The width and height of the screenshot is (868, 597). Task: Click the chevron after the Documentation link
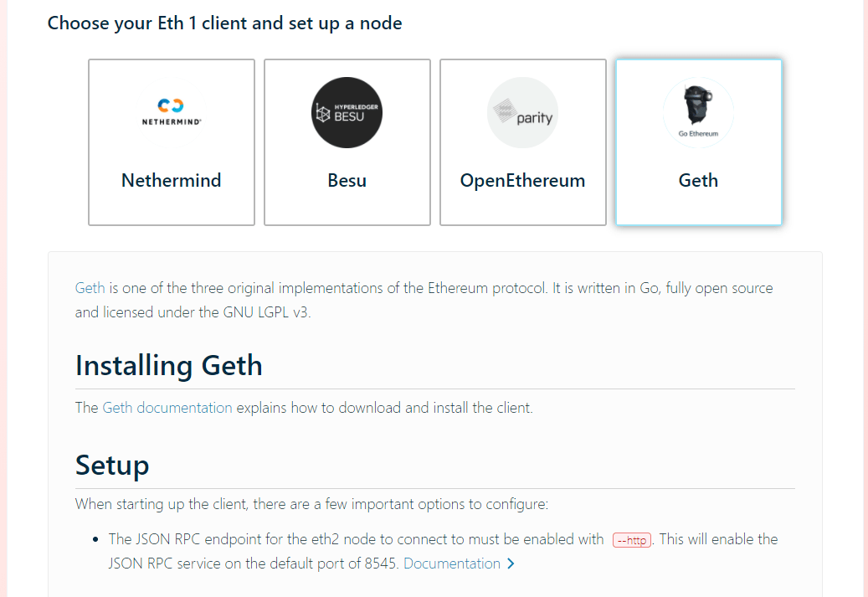tap(511, 564)
